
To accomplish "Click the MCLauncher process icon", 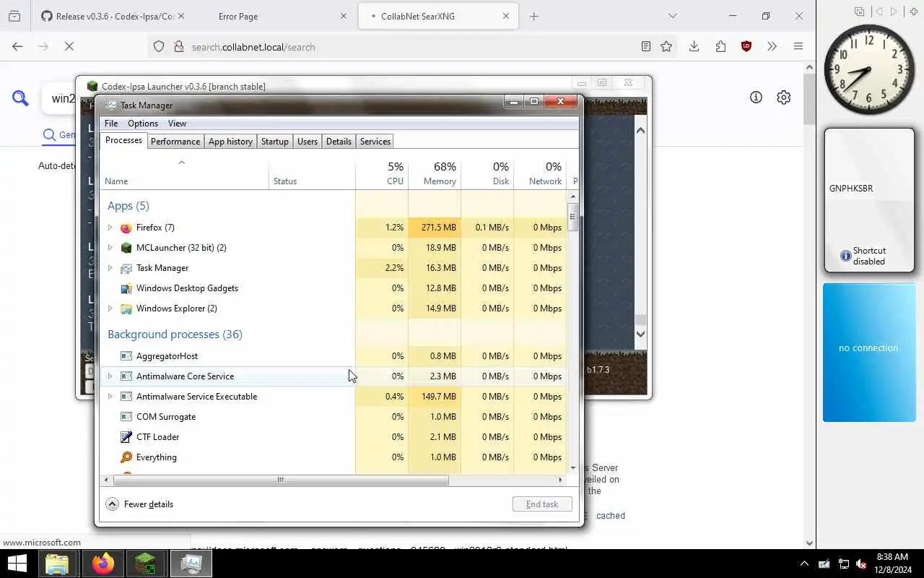I will coord(126,248).
